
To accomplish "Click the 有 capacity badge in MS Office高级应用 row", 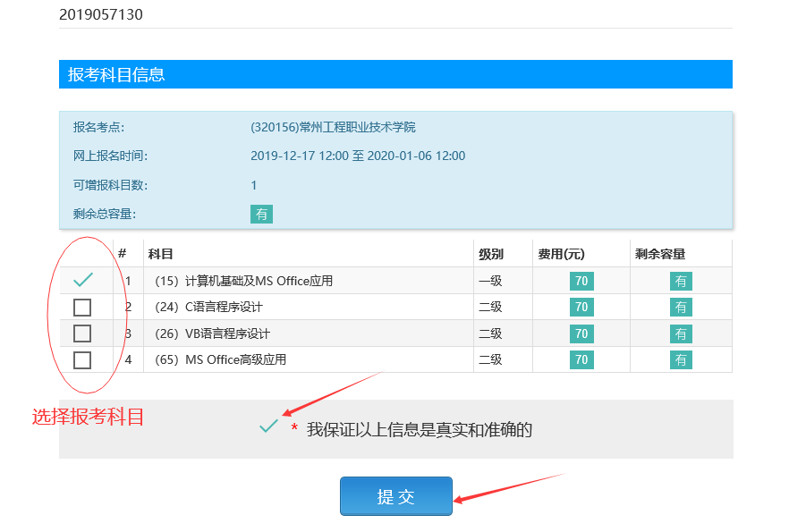I will click(681, 360).
